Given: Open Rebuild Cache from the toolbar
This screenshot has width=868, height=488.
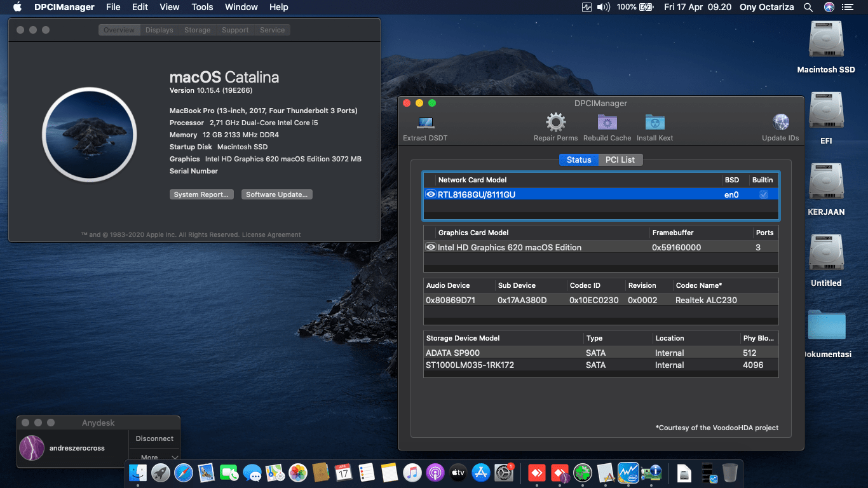Looking at the screenshot, I should [x=607, y=123].
